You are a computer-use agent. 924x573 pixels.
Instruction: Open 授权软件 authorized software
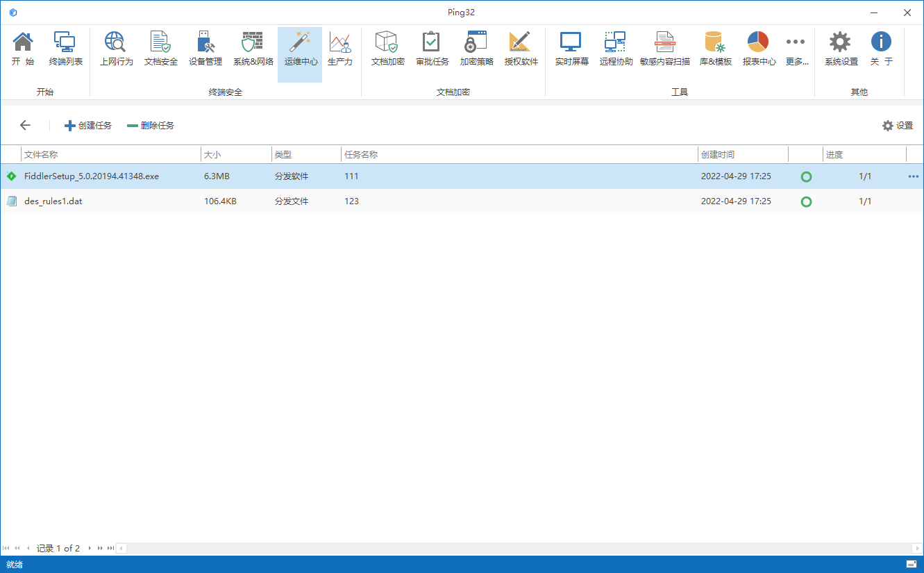click(521, 49)
